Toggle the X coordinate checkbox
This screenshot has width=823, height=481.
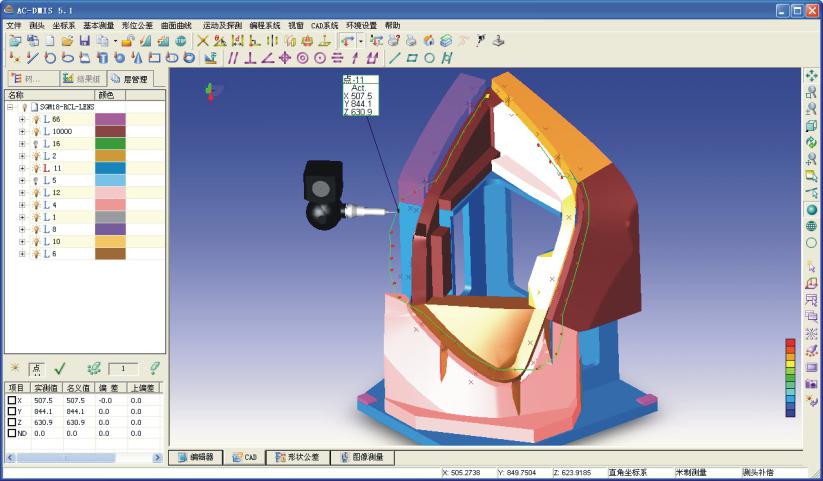(x=13, y=400)
